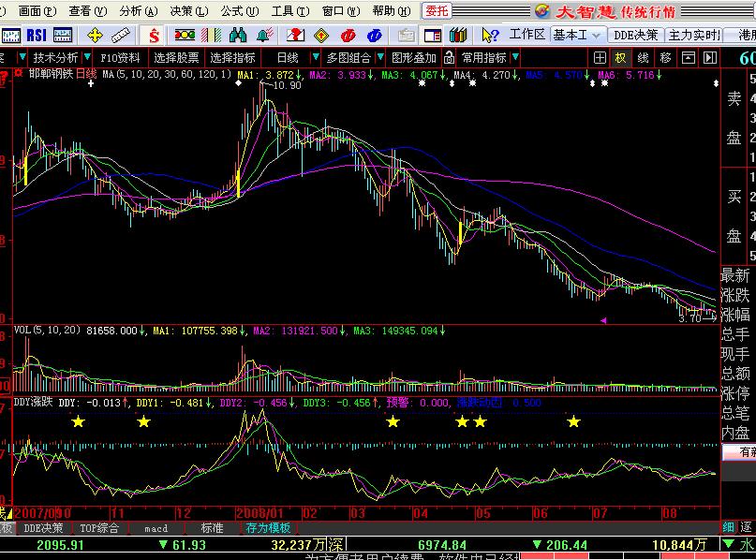This screenshot has height=560, width=756.
Task: Click the 图形叠加 button
Action: [x=414, y=58]
